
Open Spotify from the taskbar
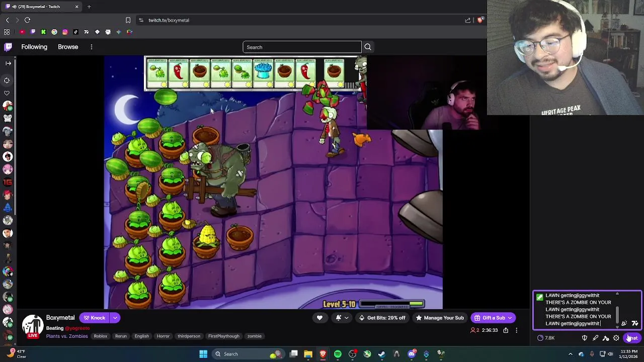(338, 354)
